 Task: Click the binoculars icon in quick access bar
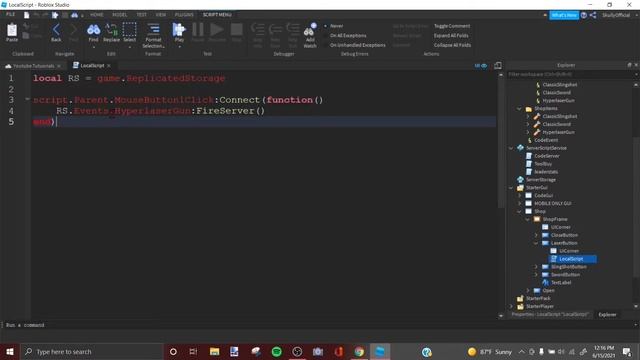coord(74,15)
